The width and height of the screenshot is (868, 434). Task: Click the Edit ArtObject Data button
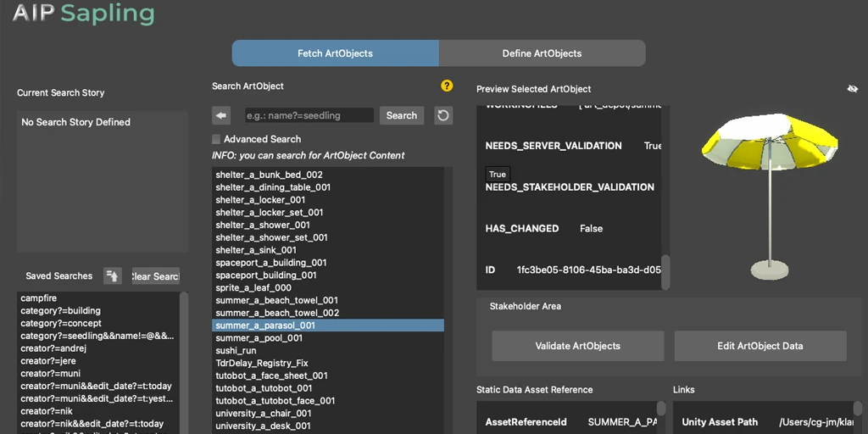pyautogui.click(x=760, y=346)
